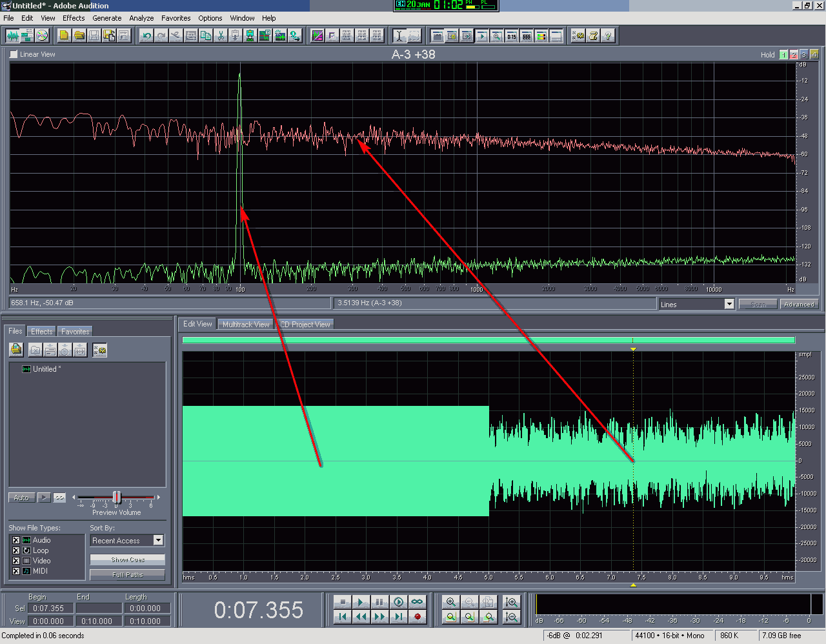The image size is (826, 644).
Task: Click the Full Paths button
Action: coord(127,574)
